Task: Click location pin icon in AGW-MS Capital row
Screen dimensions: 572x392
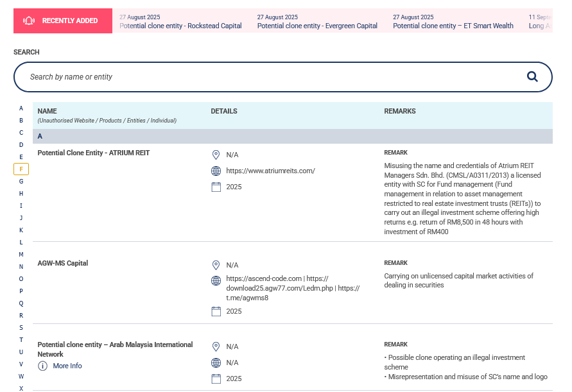Action: click(216, 265)
